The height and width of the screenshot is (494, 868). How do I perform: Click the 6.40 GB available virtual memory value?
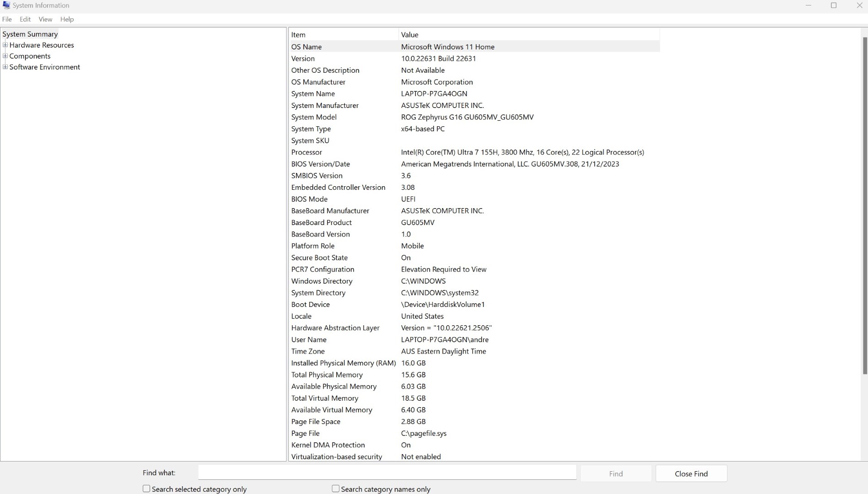click(413, 410)
